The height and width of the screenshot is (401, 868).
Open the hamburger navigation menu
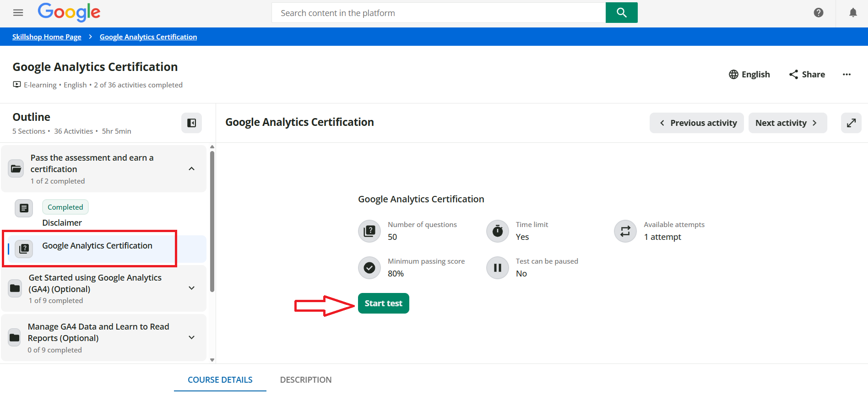(18, 13)
